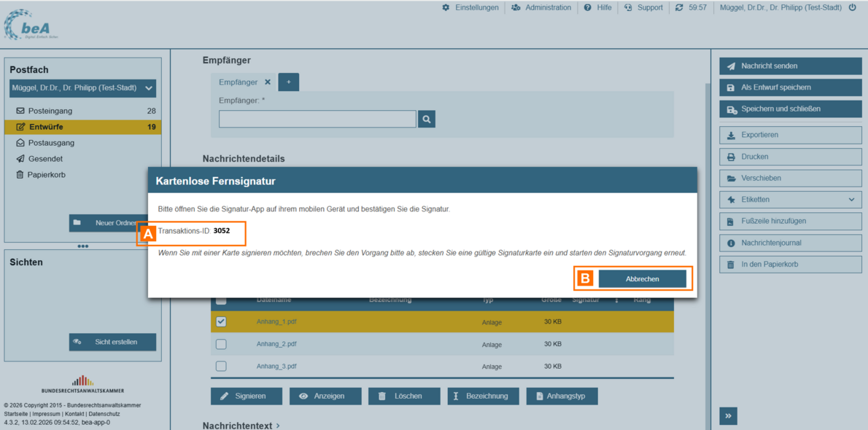Click the recipient search magnifier icon

(427, 119)
